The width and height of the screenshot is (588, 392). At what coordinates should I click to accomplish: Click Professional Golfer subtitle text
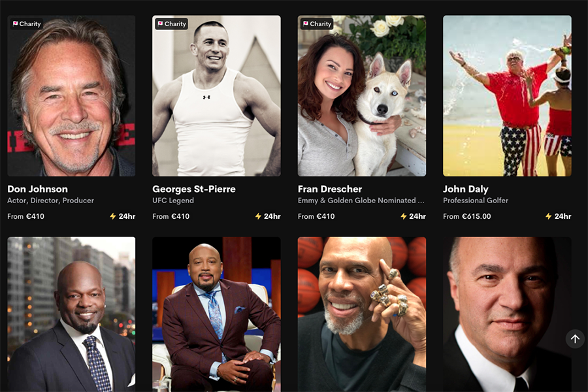tap(476, 201)
